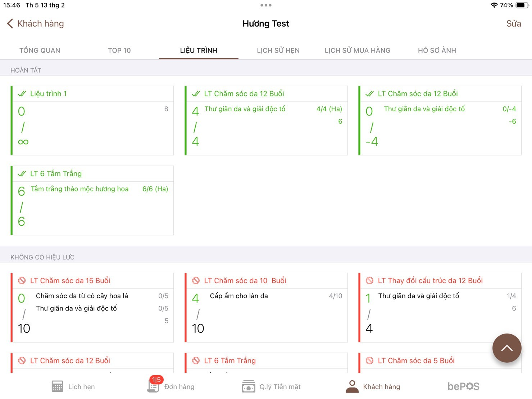Switch to the TOP 10 tab
The image size is (532, 399).
119,50
